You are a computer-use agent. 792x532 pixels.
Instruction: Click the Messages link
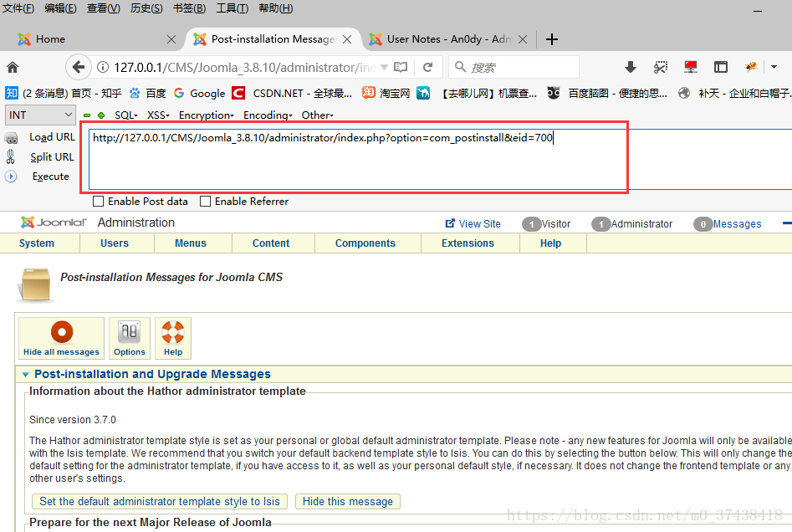click(x=737, y=224)
